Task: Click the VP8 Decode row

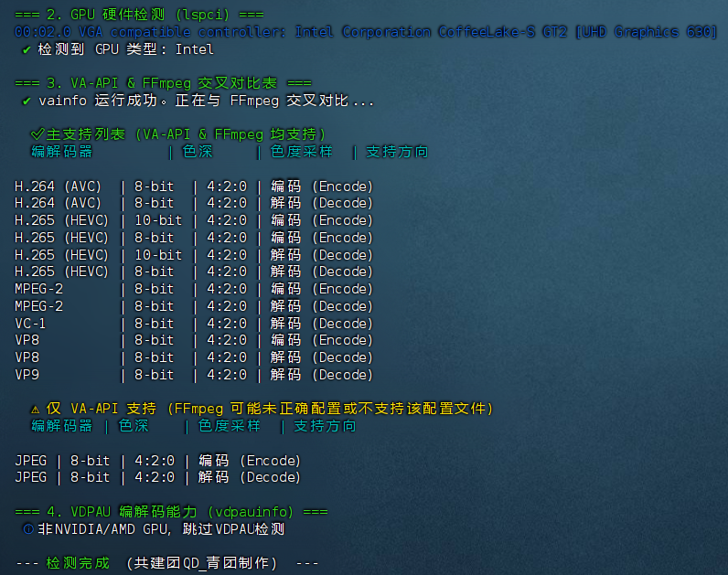Action: pos(194,357)
